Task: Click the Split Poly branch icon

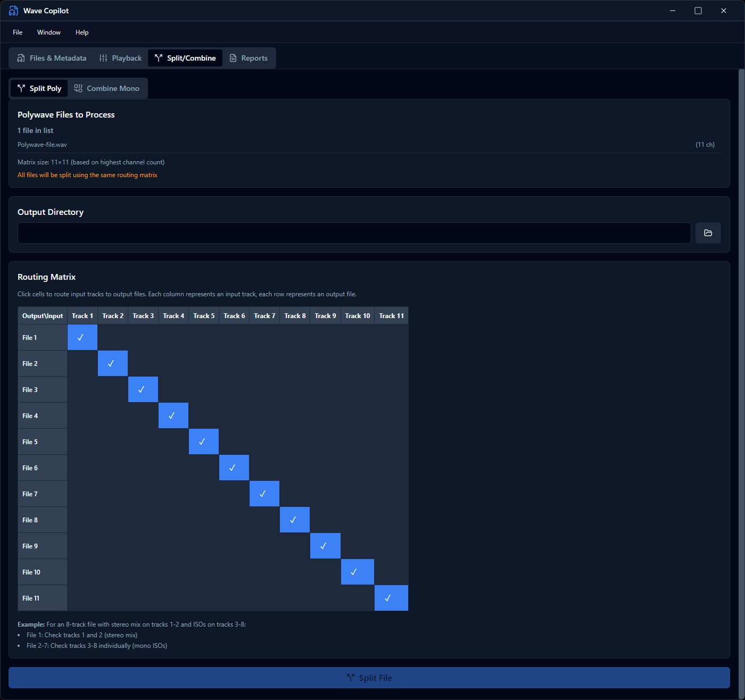Action: pyautogui.click(x=21, y=88)
